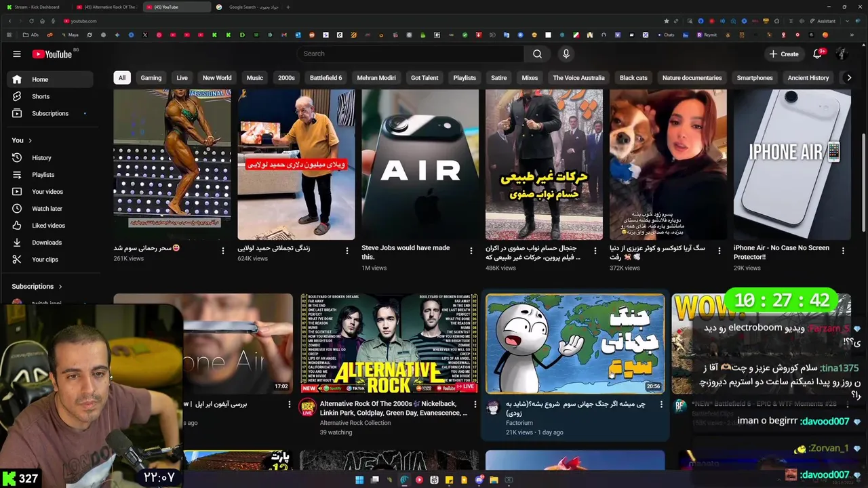Image resolution: width=868 pixels, height=488 pixels.
Task: Open Alternative Rock Collection channel avatar
Action: pos(307,407)
